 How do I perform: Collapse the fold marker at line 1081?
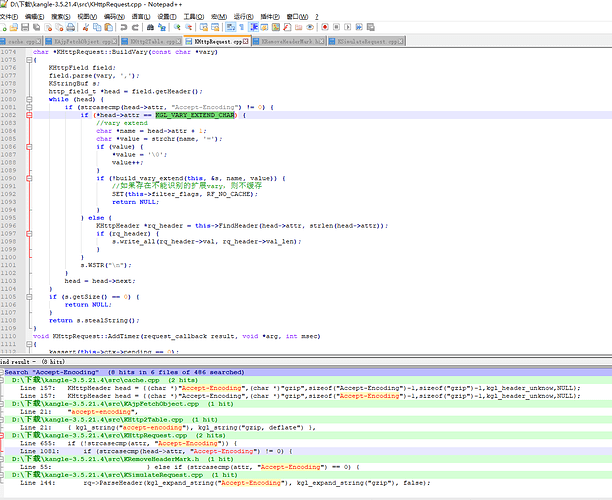point(29,107)
